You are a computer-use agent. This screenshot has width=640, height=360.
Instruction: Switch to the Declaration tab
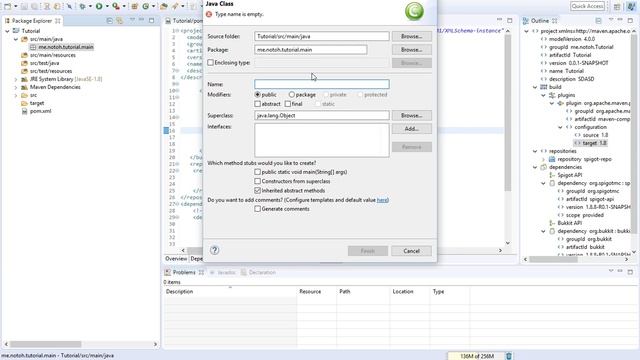coord(258,272)
